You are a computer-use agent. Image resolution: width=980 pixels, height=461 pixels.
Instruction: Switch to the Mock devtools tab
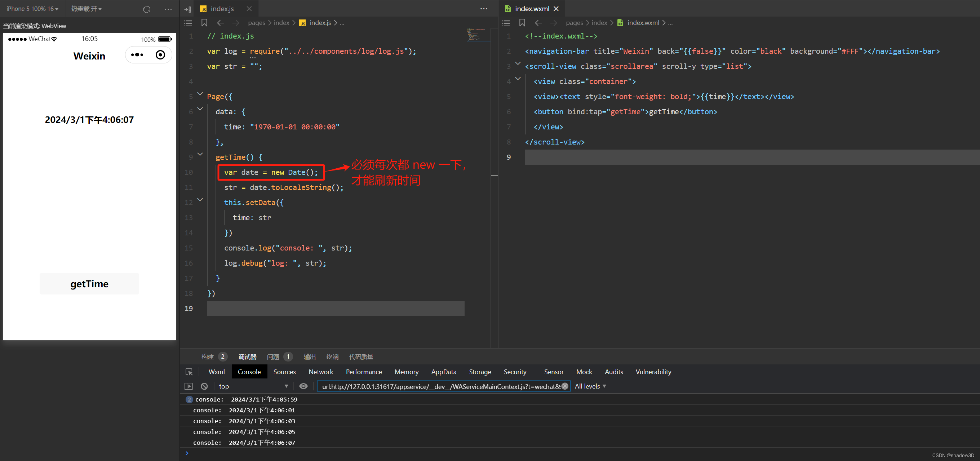tap(584, 372)
